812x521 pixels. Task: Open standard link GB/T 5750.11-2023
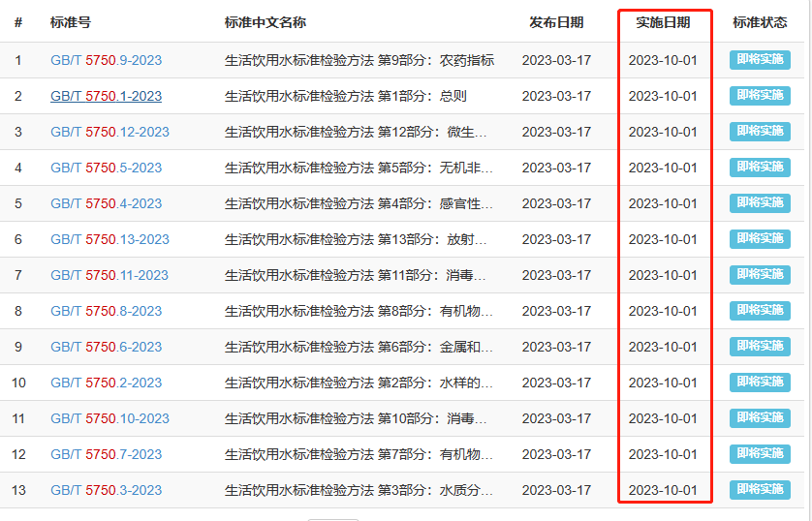point(109,275)
